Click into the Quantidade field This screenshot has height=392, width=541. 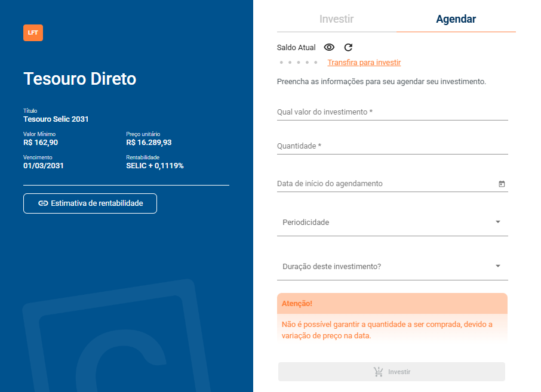tap(392, 146)
